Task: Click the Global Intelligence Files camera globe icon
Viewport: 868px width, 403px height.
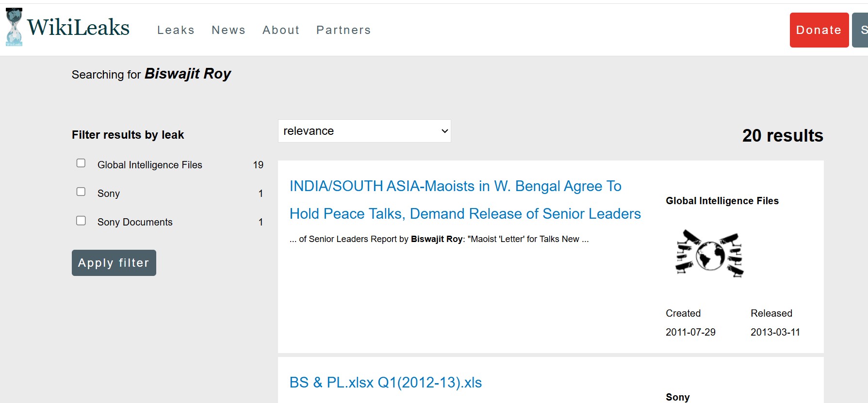Action: coord(709,254)
